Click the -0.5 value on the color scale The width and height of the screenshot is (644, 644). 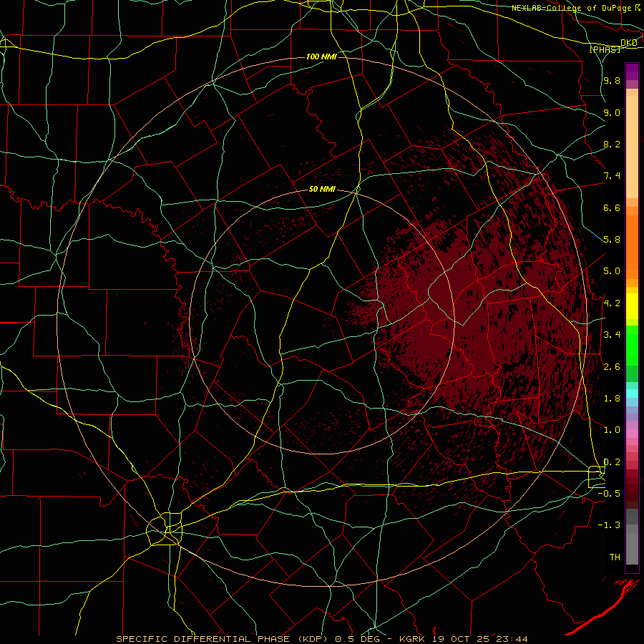609,494
